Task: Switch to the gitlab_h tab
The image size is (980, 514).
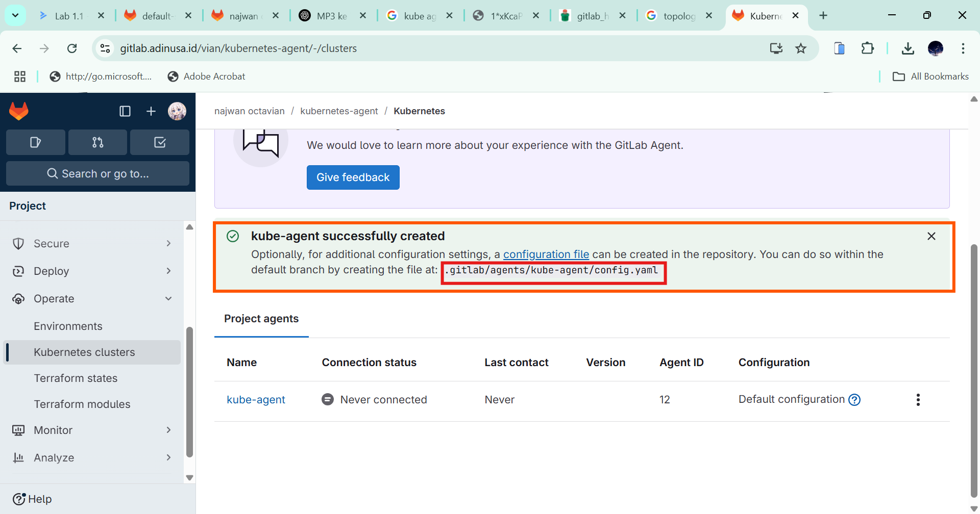Action: click(592, 16)
